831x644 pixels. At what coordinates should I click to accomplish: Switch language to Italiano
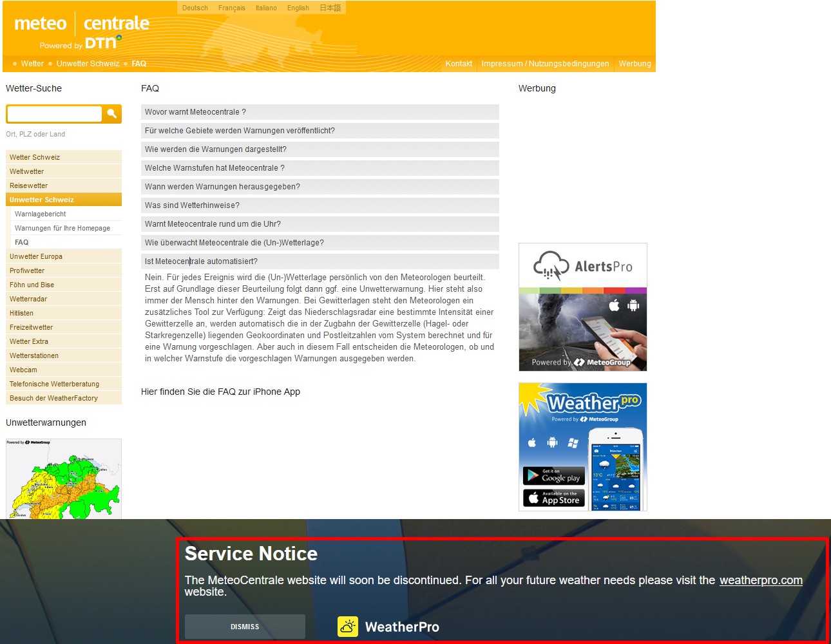[266, 8]
